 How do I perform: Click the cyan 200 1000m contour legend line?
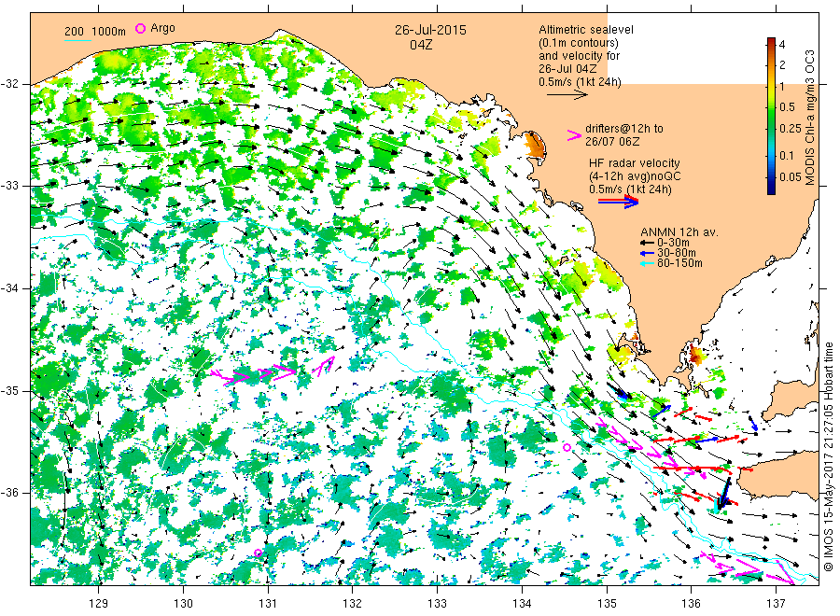pos(78,40)
